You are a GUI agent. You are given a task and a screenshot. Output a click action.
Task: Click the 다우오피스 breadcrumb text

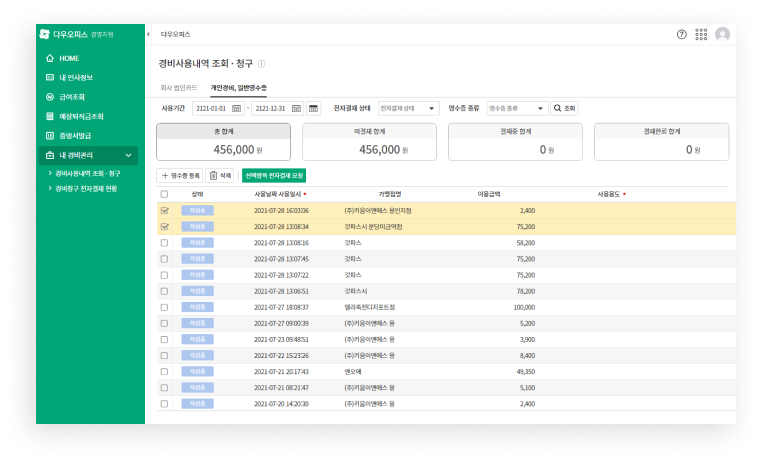(x=175, y=34)
